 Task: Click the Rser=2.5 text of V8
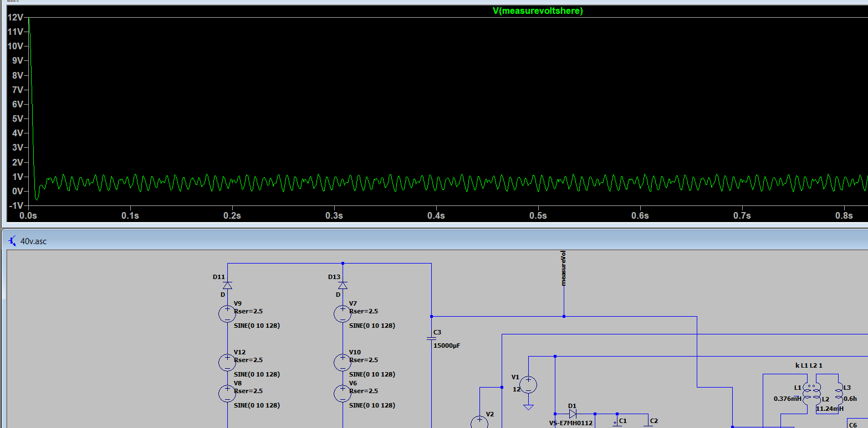point(248,391)
